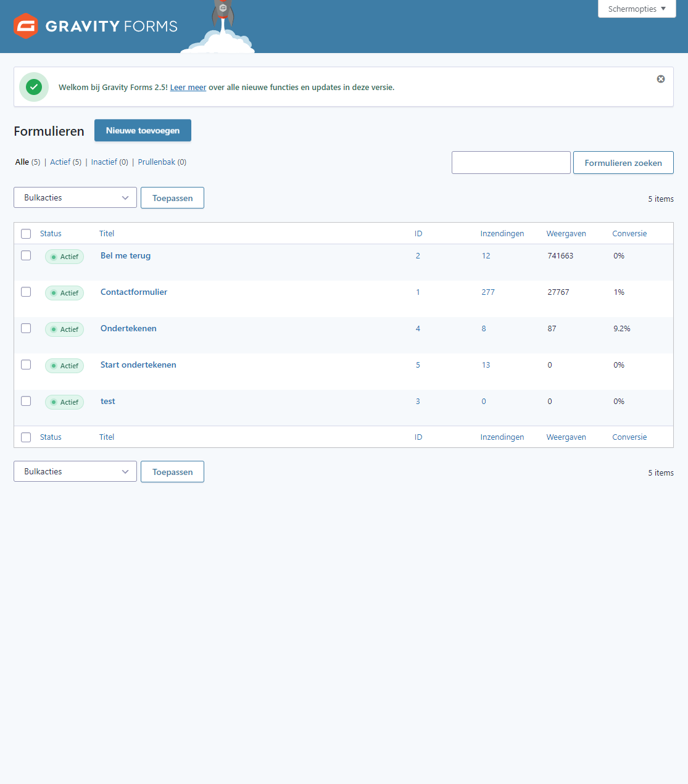Toggle the test form's Actief status
Viewport: 688px width, 784px height.
[65, 402]
